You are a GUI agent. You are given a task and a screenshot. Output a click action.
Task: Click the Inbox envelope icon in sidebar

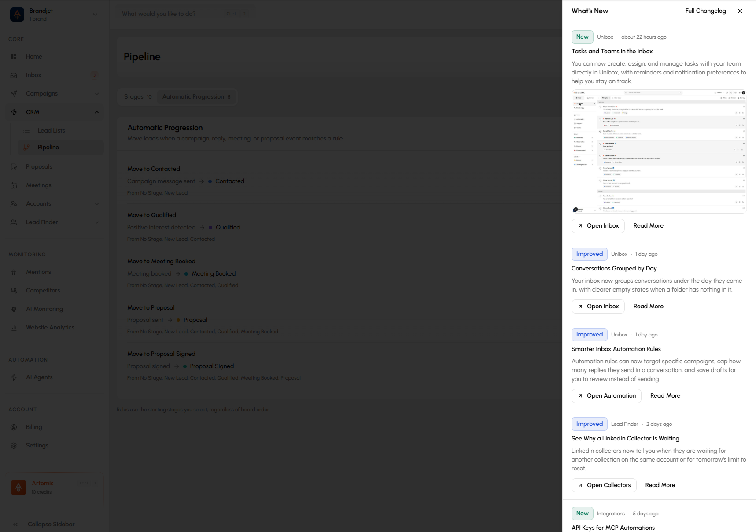14,75
